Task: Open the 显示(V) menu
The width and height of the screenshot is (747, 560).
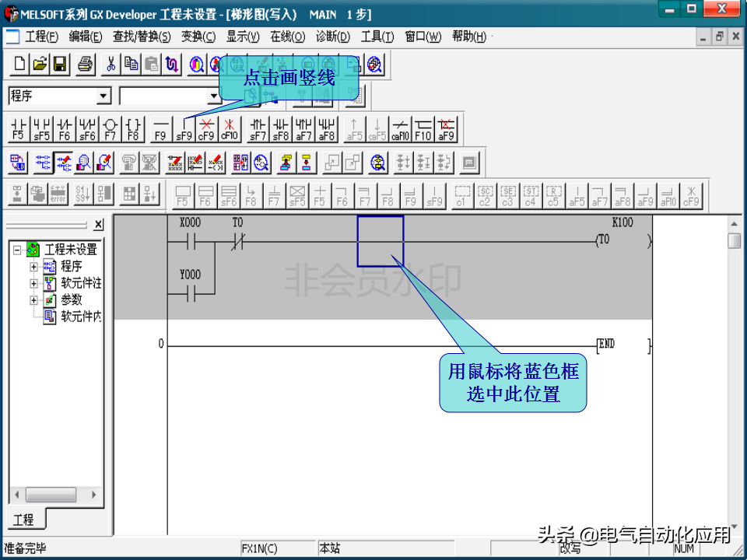Action: click(243, 37)
